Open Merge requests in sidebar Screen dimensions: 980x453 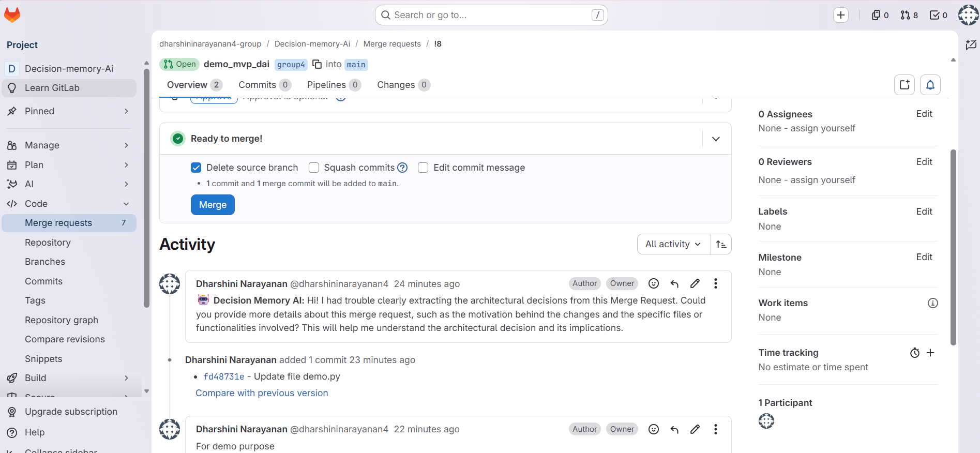pyautogui.click(x=69, y=223)
